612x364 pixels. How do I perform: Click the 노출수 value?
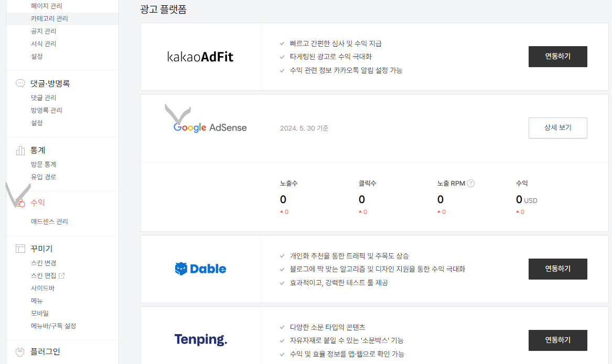[283, 200]
